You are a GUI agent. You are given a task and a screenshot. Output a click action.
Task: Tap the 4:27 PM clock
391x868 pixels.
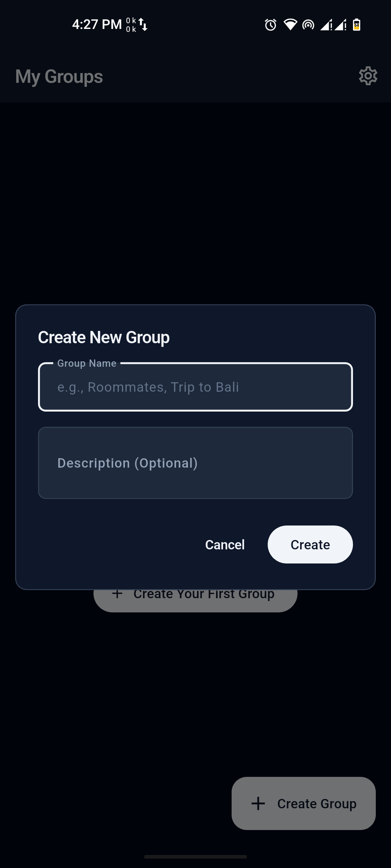pyautogui.click(x=97, y=25)
